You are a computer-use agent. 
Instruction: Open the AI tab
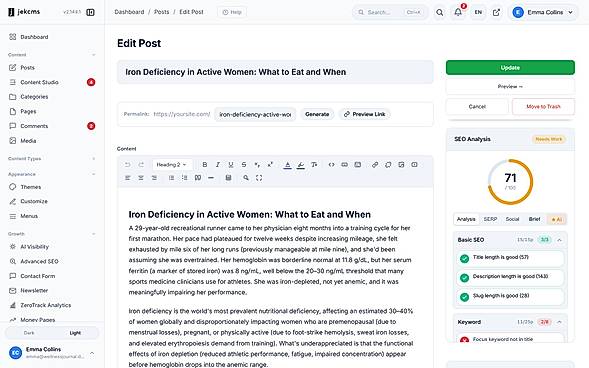[557, 219]
